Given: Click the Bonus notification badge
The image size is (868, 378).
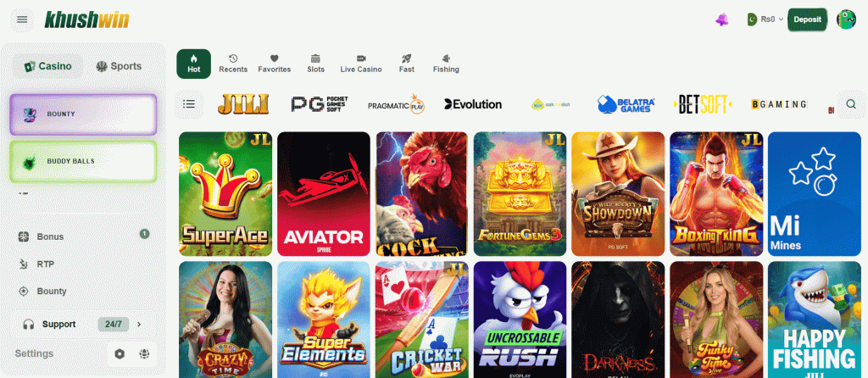Looking at the screenshot, I should click(x=144, y=234).
